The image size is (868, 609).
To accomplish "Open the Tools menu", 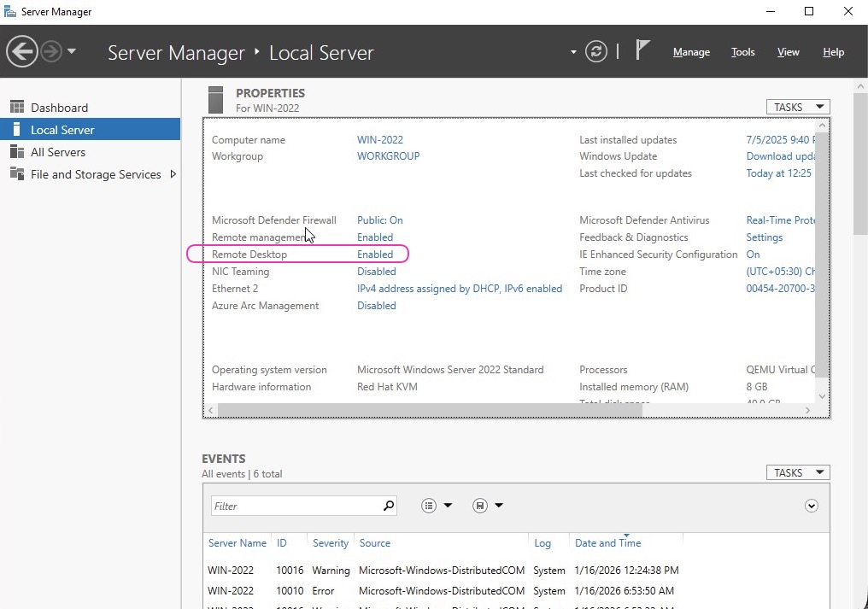I will point(742,52).
